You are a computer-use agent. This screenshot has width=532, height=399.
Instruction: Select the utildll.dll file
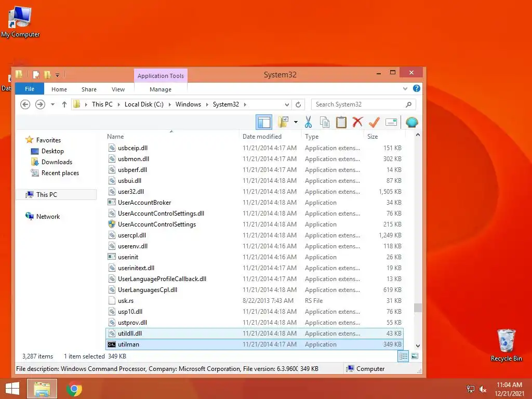coord(255,334)
